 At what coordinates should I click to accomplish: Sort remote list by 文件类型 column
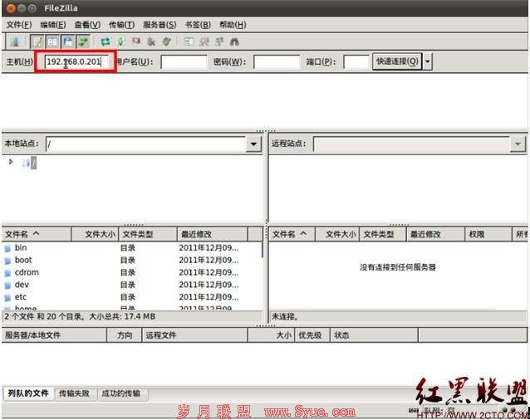[x=383, y=234]
